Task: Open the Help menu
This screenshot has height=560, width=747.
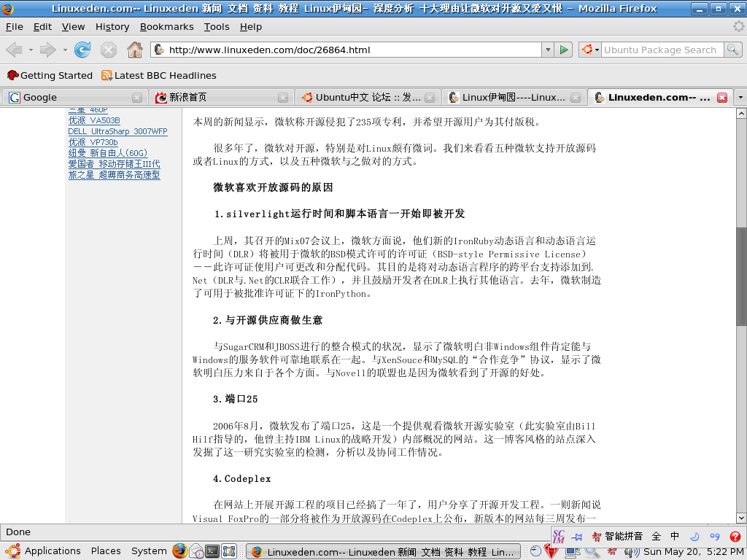Action: [251, 27]
